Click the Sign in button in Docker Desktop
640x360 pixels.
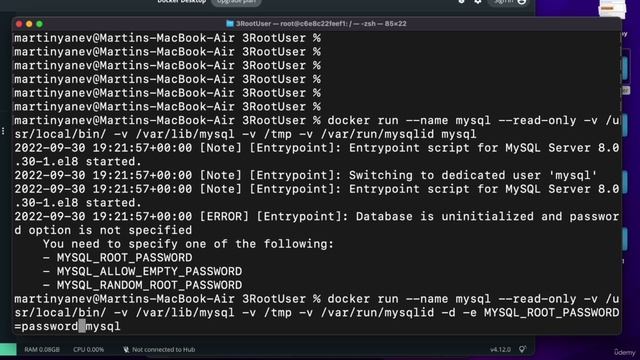point(509,2)
